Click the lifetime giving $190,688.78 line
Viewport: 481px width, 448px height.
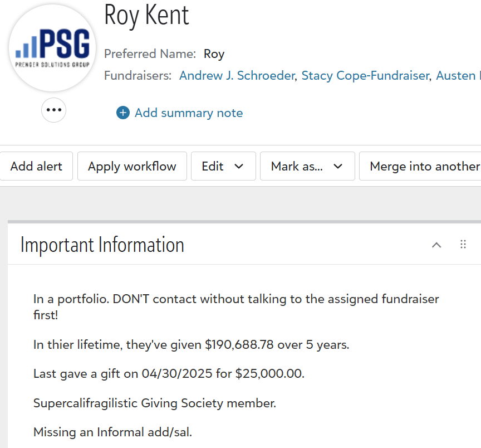[x=191, y=344]
